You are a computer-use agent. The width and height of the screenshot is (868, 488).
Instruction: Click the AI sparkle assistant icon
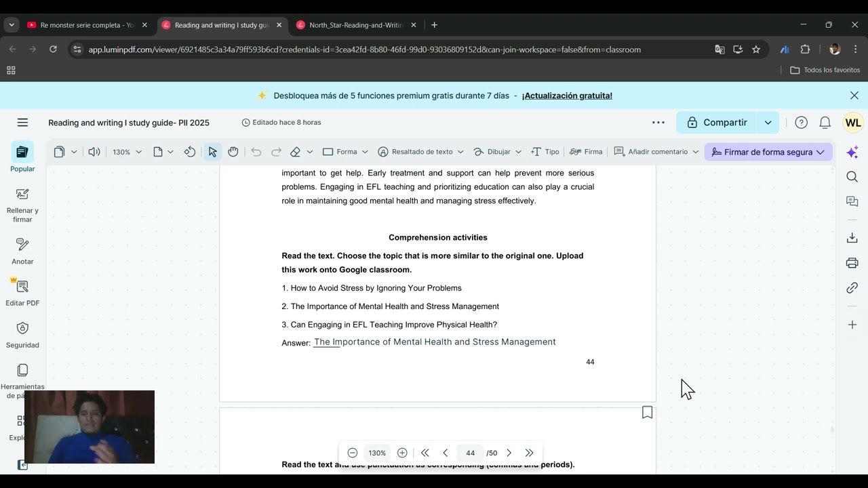click(x=852, y=152)
